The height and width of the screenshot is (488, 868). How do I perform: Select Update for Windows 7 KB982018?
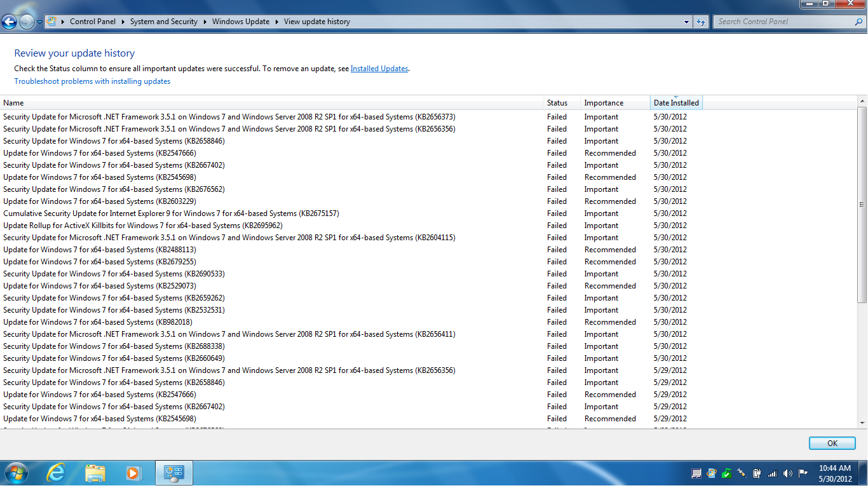tap(351, 322)
